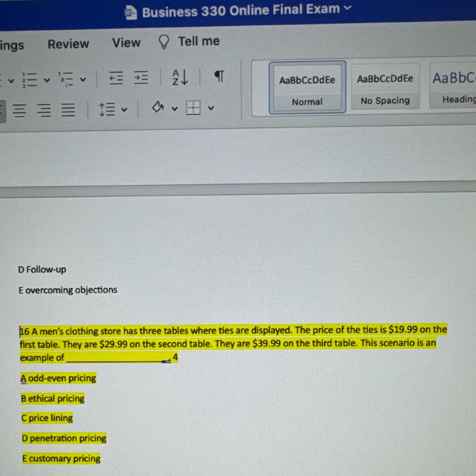This screenshot has height=476, width=476.
Task: Select the Normal style swatch
Action: [307, 87]
